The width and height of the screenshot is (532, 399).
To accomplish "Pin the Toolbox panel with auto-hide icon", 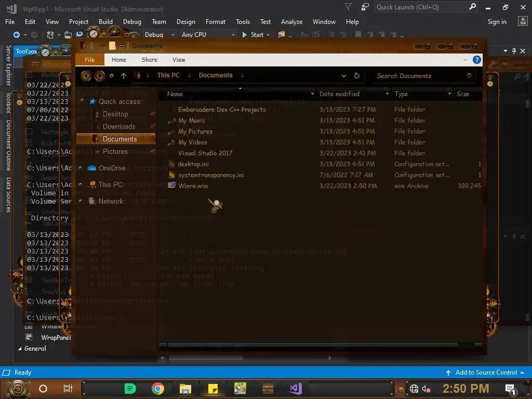I will pos(514,51).
